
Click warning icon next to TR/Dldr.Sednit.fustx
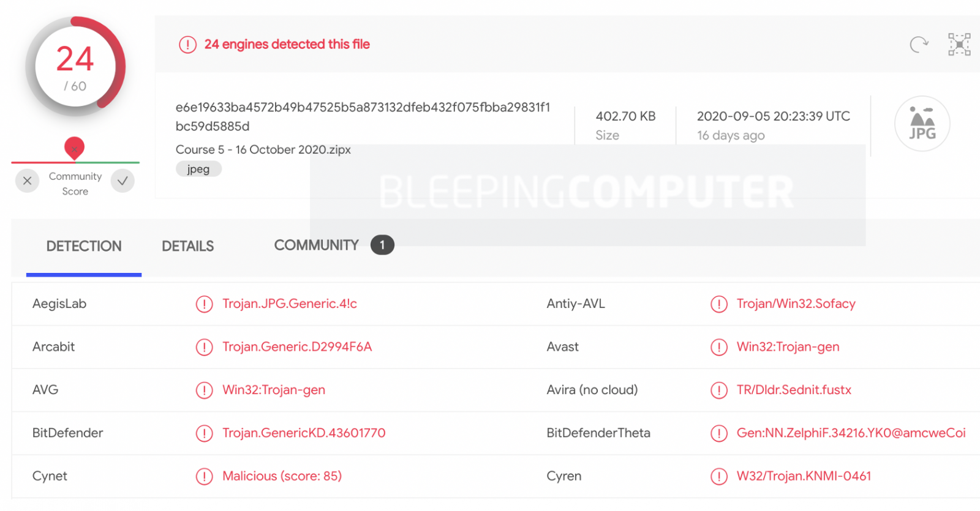coord(718,390)
